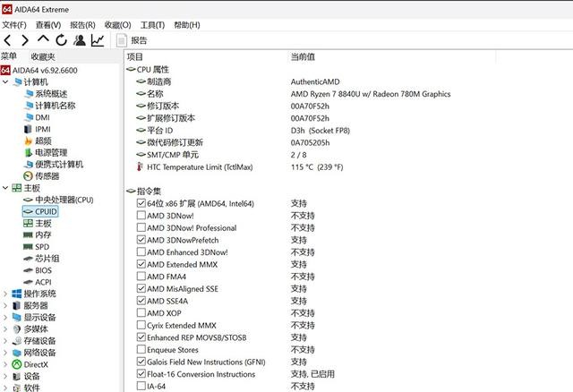The width and height of the screenshot is (573, 392).
Task: Select the CPUID tree entry
Action: point(40,211)
